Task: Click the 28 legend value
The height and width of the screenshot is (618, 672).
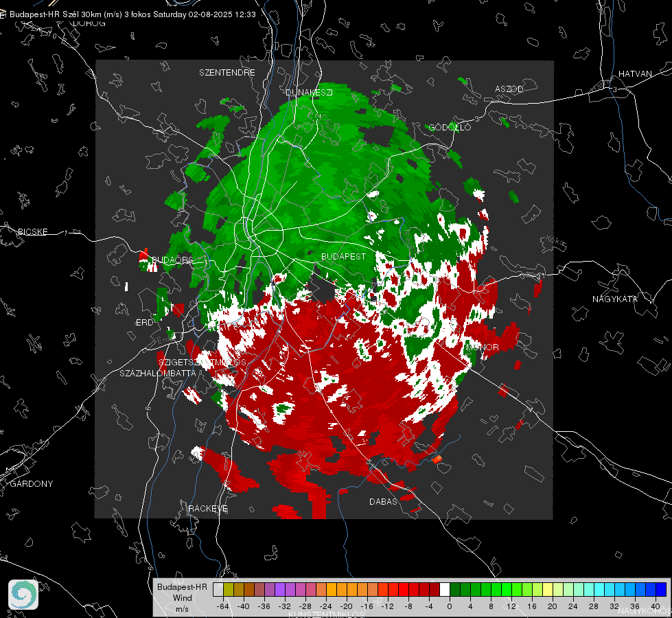Action: click(594, 606)
